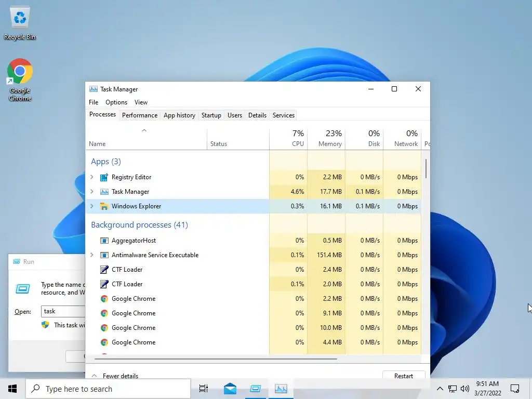The width and height of the screenshot is (532, 399).
Task: Click the horizontal scrollbar below the process list
Action: [x=216, y=358]
